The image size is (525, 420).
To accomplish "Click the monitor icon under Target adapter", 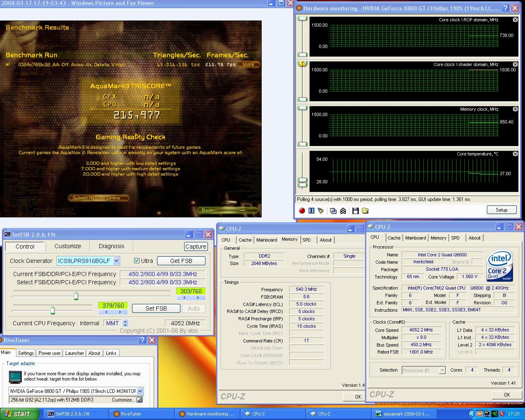I will click(x=15, y=377).
